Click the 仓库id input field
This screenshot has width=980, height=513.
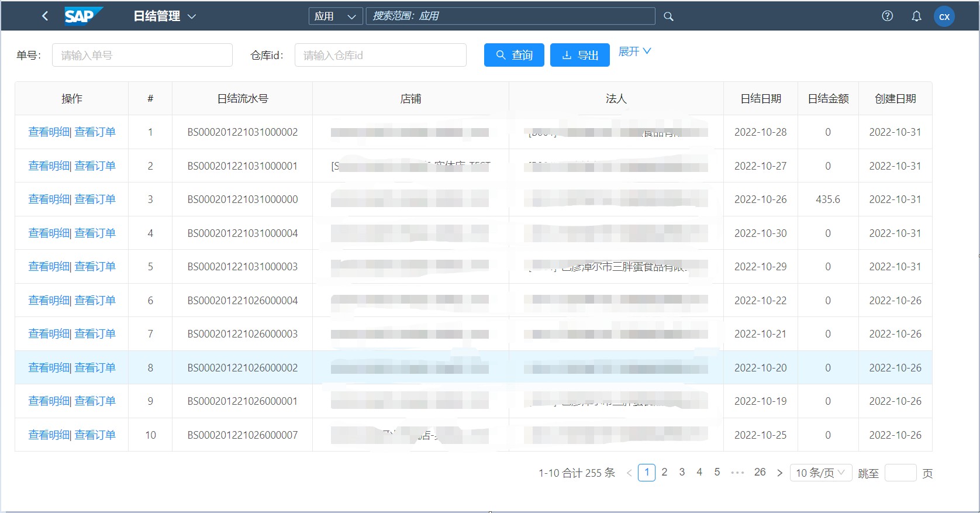pyautogui.click(x=381, y=55)
